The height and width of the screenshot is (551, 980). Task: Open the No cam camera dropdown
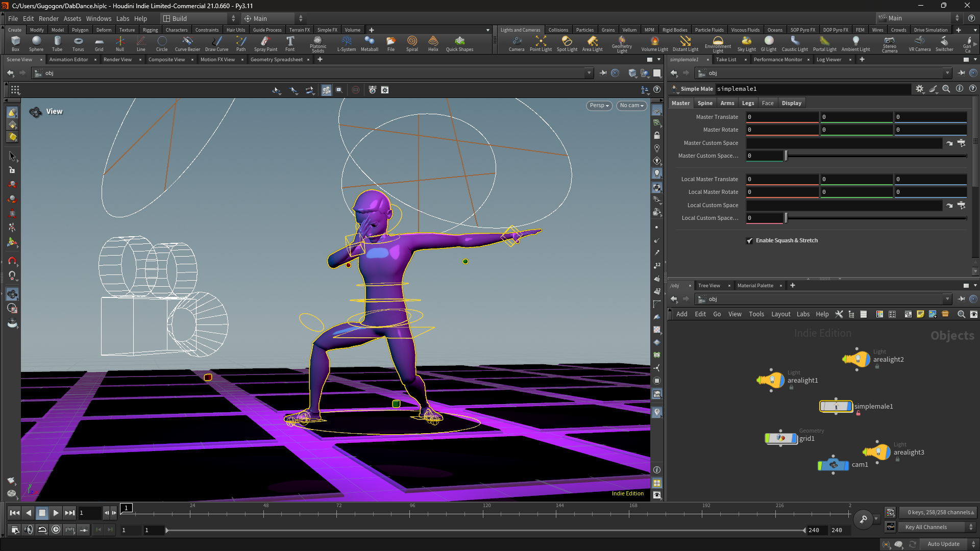coord(631,106)
